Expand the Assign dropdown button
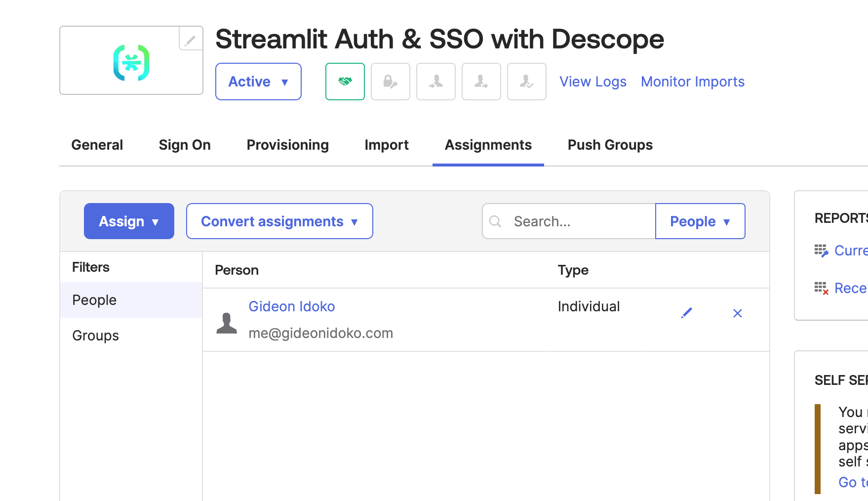The width and height of the screenshot is (868, 501). pyautogui.click(x=129, y=221)
